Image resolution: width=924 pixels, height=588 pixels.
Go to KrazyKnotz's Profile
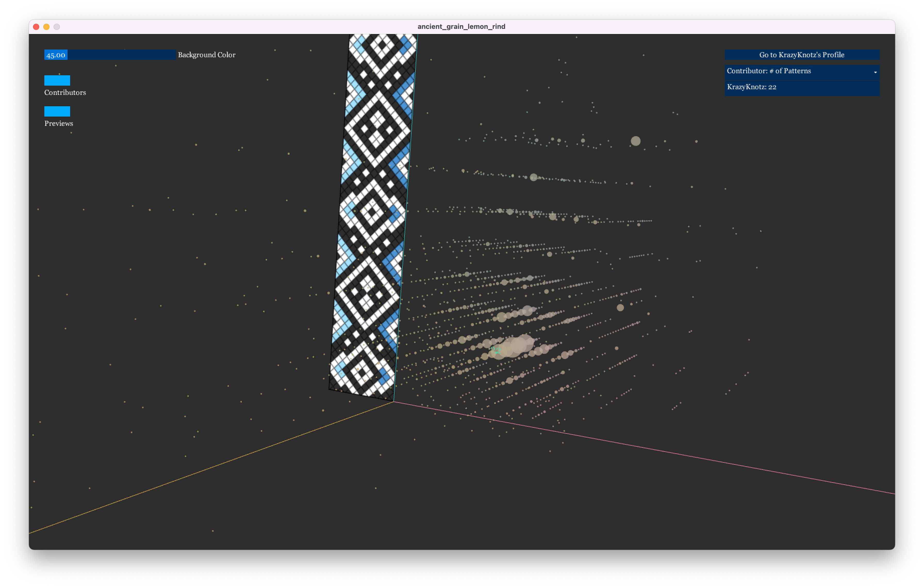pos(802,54)
